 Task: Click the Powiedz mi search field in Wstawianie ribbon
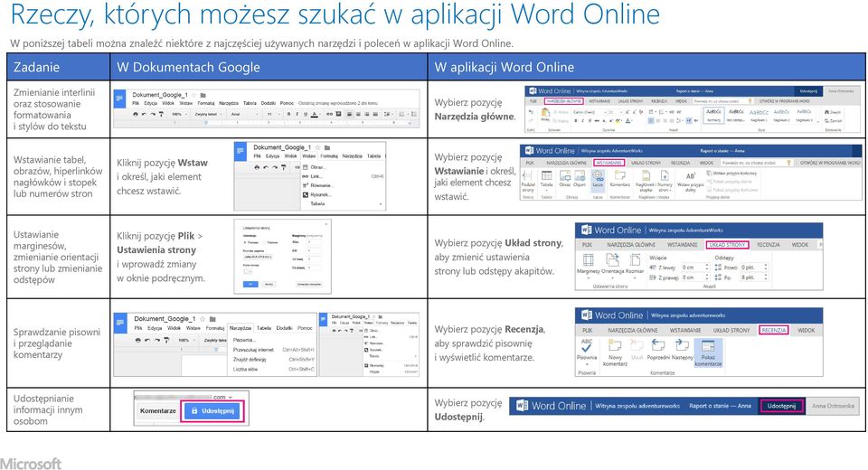(757, 163)
